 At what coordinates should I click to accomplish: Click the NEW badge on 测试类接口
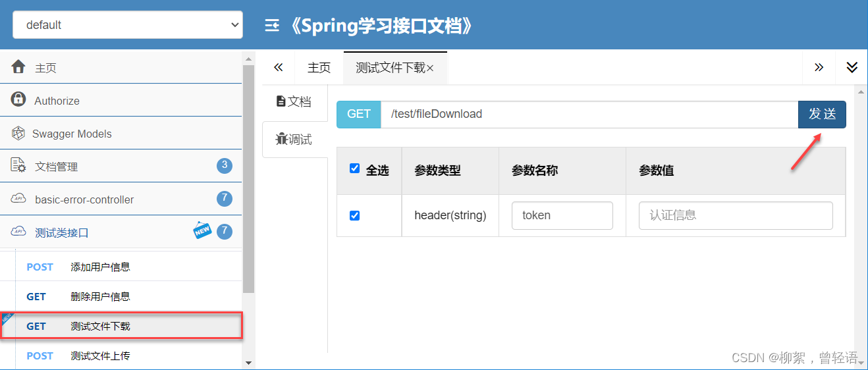point(203,230)
